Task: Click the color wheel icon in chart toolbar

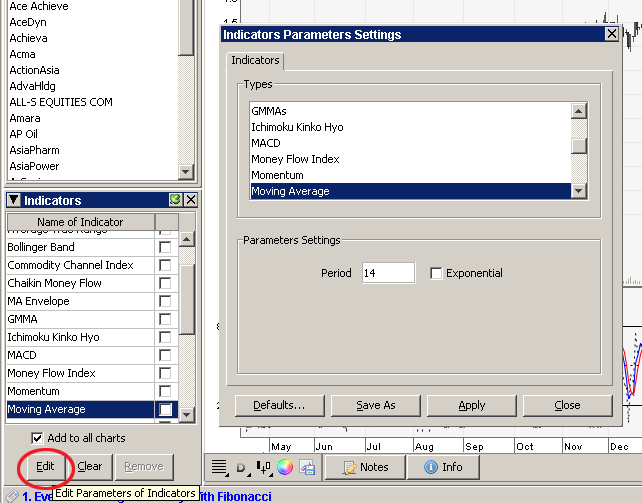Action: (285, 467)
